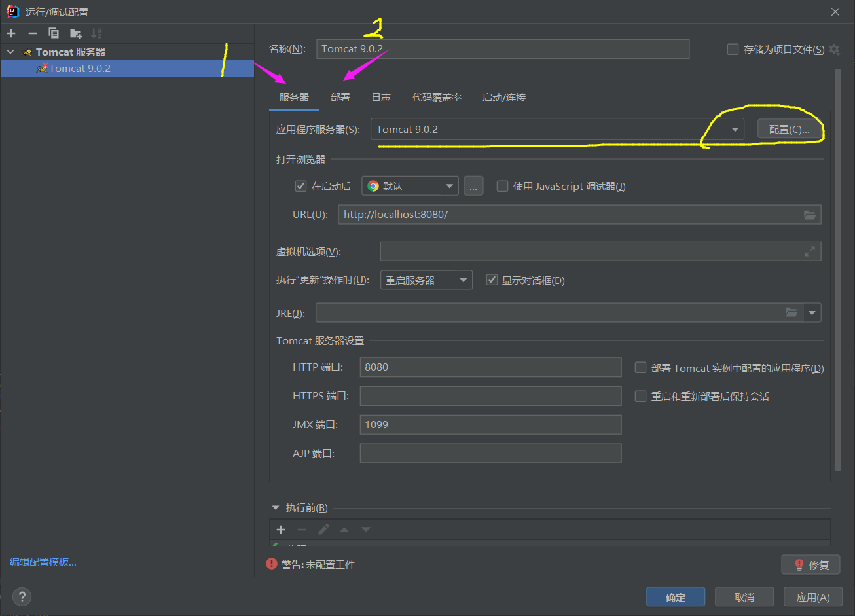Uncheck the 在启动后 checkbox
The width and height of the screenshot is (855, 616).
[x=300, y=186]
